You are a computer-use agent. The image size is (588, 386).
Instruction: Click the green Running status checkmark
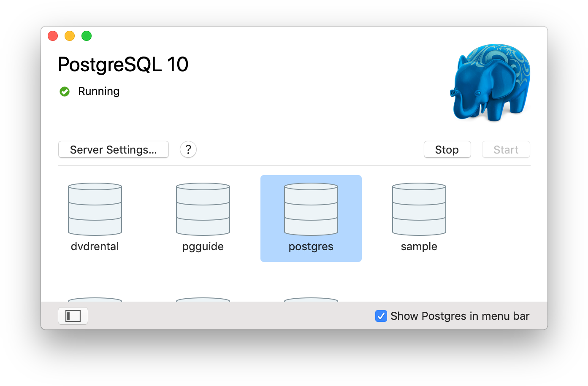pos(65,91)
